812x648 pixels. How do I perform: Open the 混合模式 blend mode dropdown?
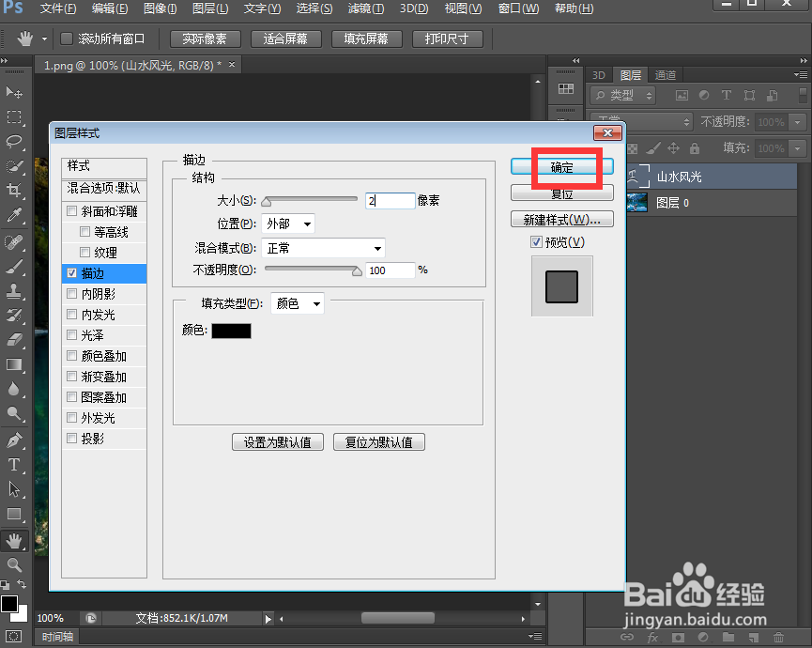323,247
